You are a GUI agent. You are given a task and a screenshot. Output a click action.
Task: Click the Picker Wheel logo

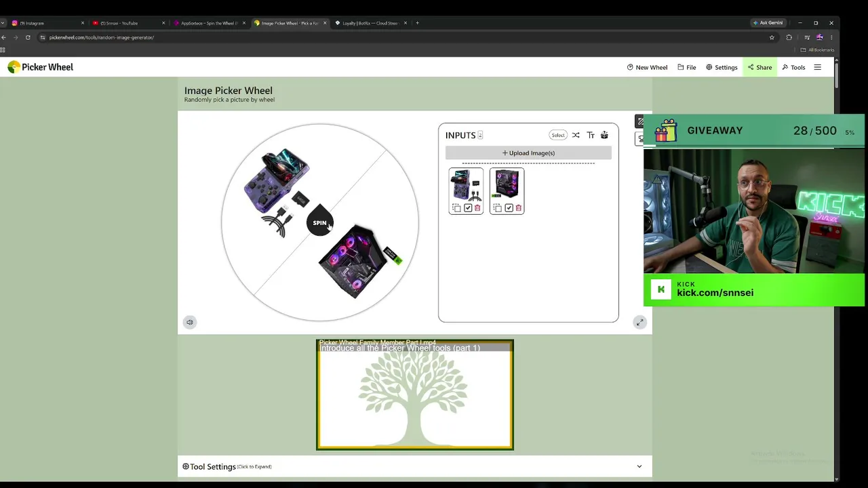click(41, 67)
